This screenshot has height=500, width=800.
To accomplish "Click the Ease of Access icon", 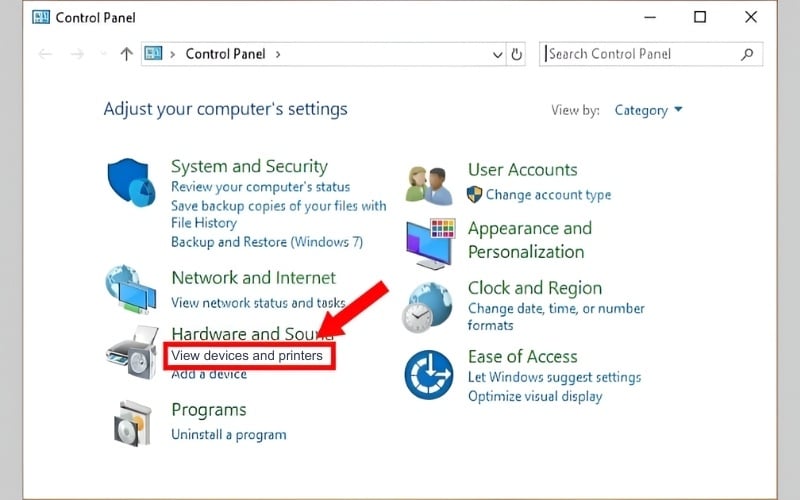I will pos(429,375).
